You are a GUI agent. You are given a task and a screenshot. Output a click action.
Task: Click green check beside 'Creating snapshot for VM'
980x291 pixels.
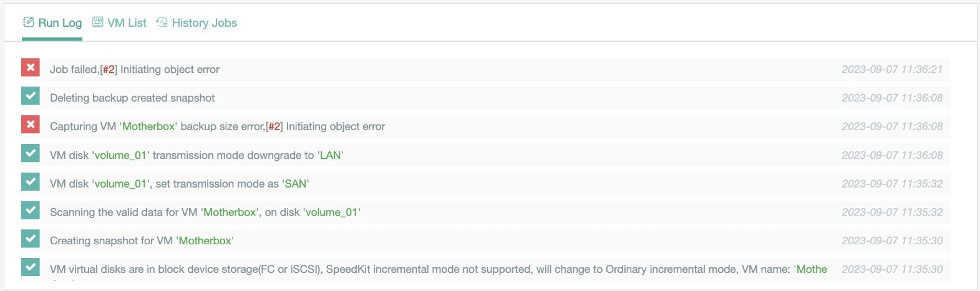(31, 239)
